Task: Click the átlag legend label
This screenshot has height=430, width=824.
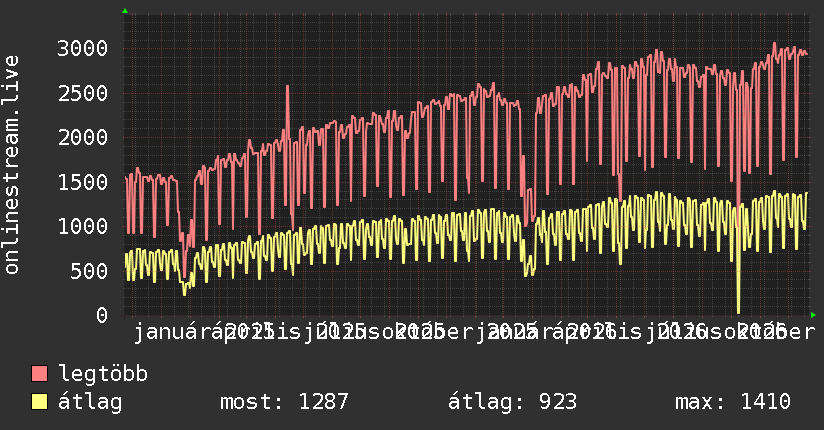Action: coord(90,402)
